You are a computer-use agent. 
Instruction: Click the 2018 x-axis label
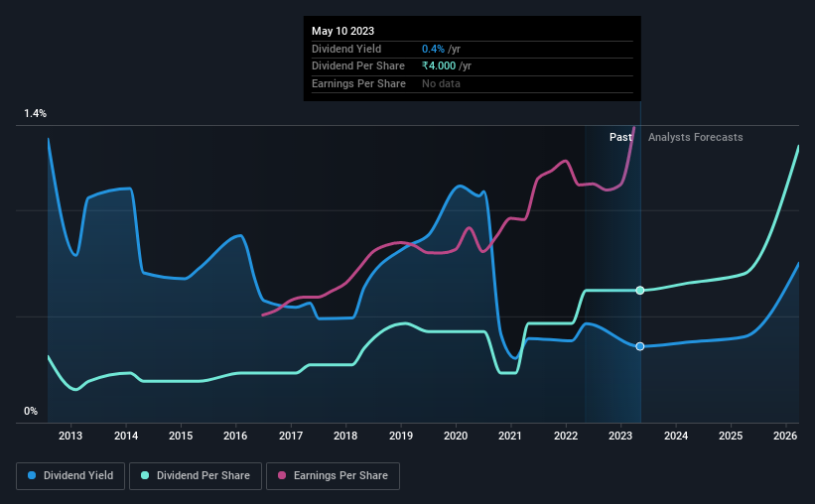tap(345, 436)
